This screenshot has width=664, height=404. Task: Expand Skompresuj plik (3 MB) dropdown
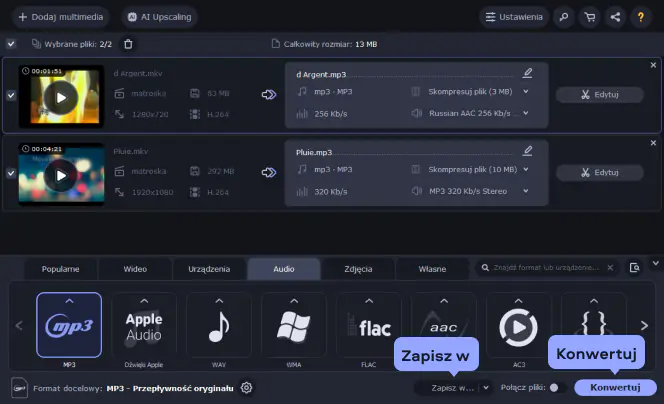526,91
